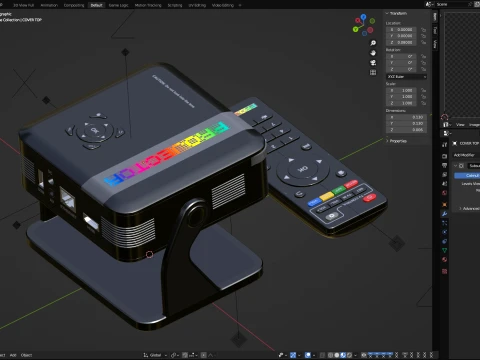Open the green Object Data tab icon
This screenshot has width=480, height=360.
(x=444, y=250)
